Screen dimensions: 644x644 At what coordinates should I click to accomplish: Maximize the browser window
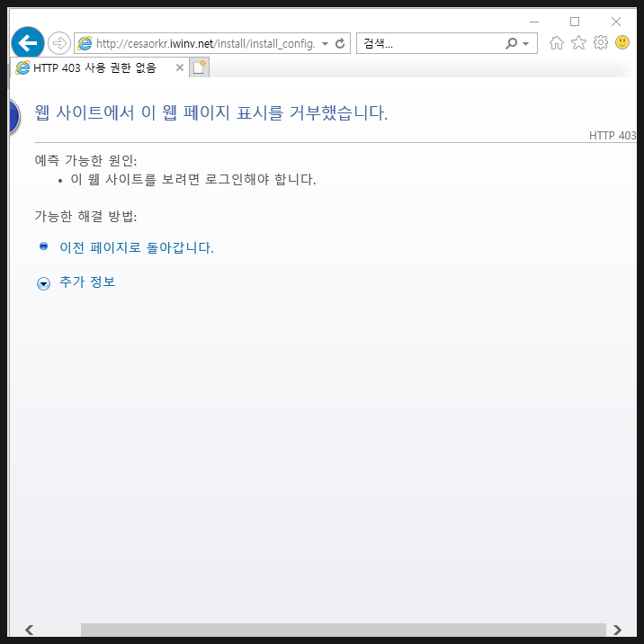coord(575,22)
